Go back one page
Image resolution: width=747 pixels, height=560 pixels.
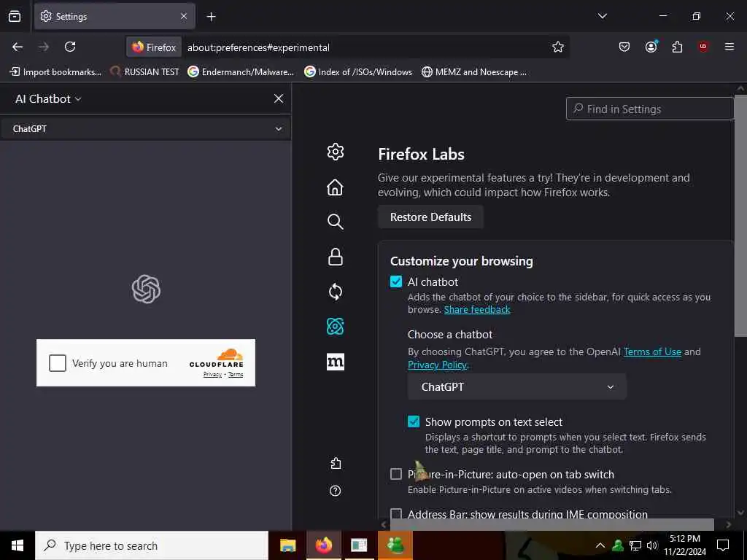pos(18,47)
